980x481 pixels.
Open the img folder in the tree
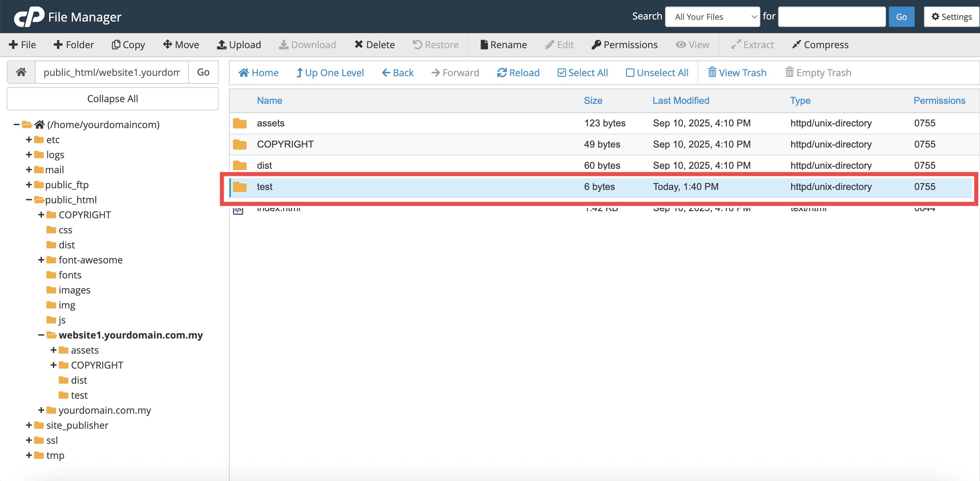[67, 305]
